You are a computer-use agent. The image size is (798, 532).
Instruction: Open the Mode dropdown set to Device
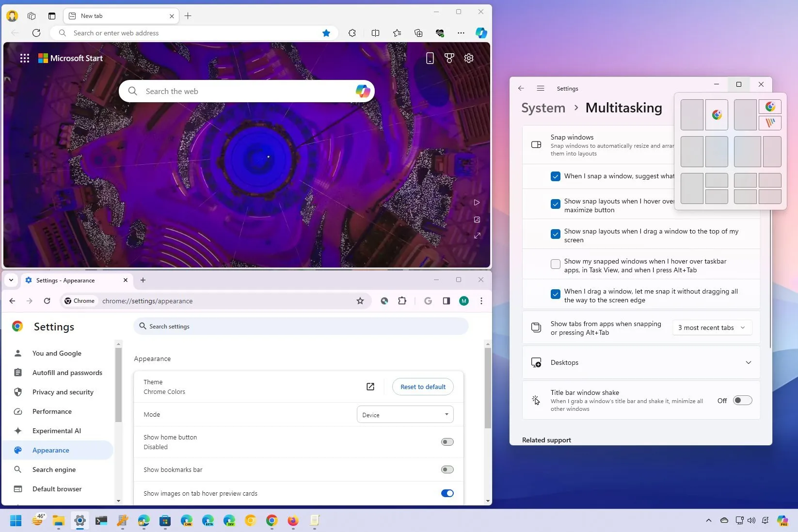[405, 414]
